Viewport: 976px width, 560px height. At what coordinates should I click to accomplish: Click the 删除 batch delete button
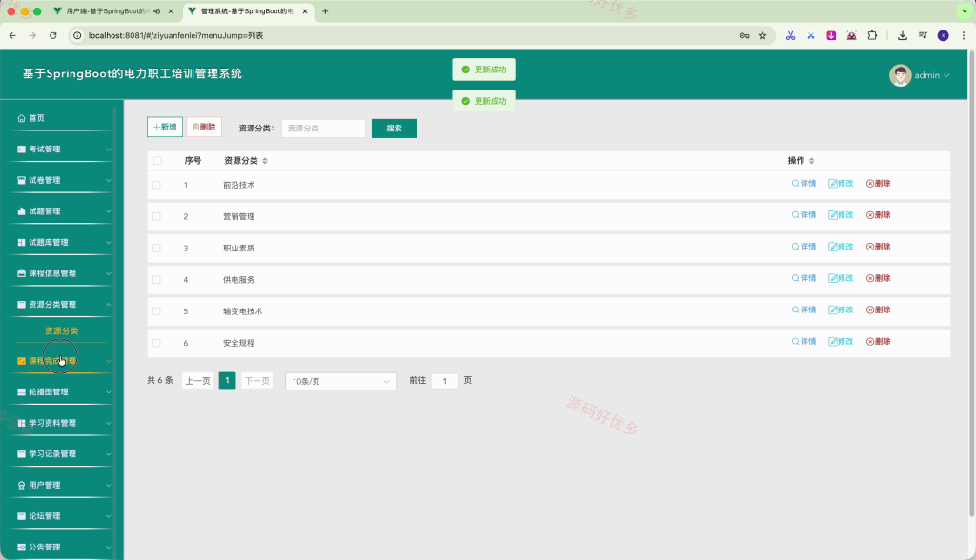click(204, 127)
